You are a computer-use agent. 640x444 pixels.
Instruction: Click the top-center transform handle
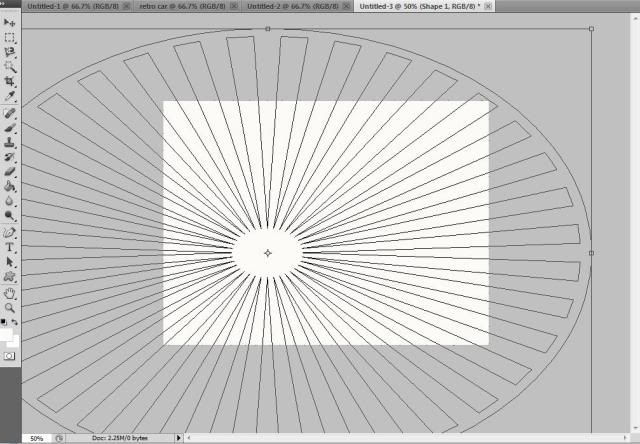268,29
